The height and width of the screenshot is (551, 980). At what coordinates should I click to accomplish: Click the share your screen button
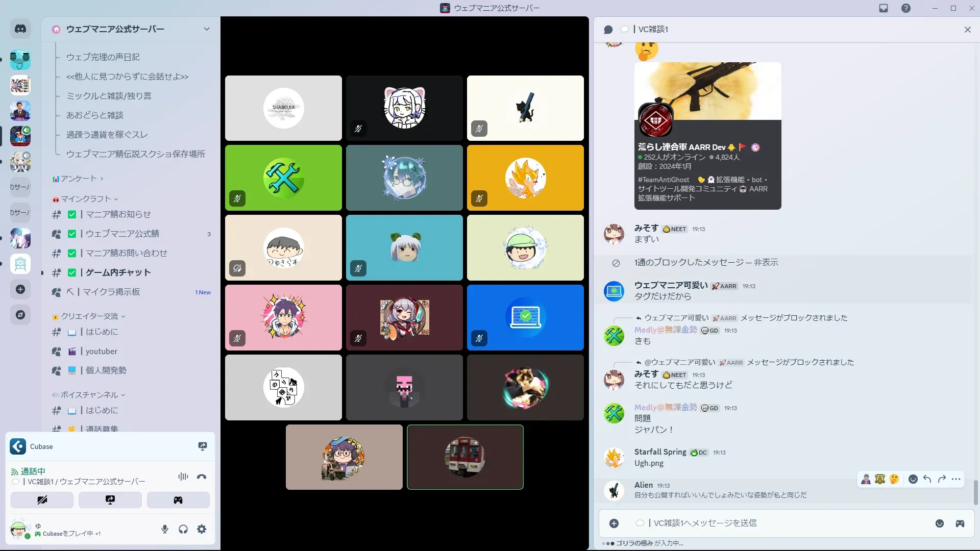pyautogui.click(x=110, y=500)
